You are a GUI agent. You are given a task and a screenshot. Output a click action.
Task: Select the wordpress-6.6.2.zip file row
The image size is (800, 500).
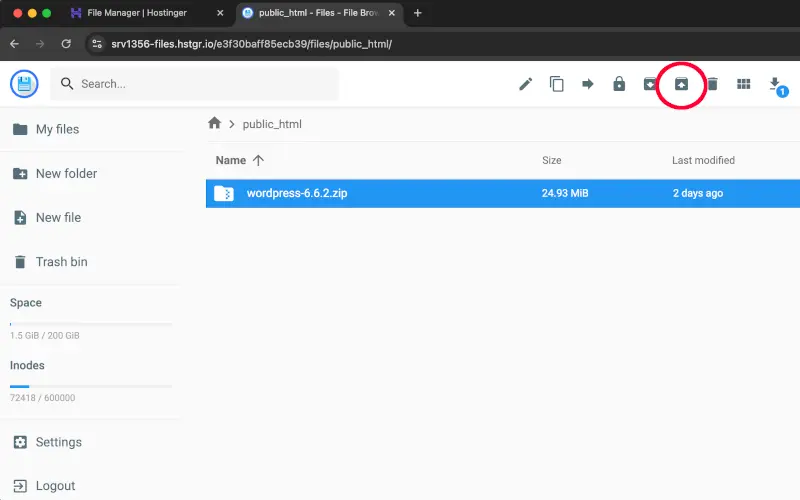[x=503, y=193]
